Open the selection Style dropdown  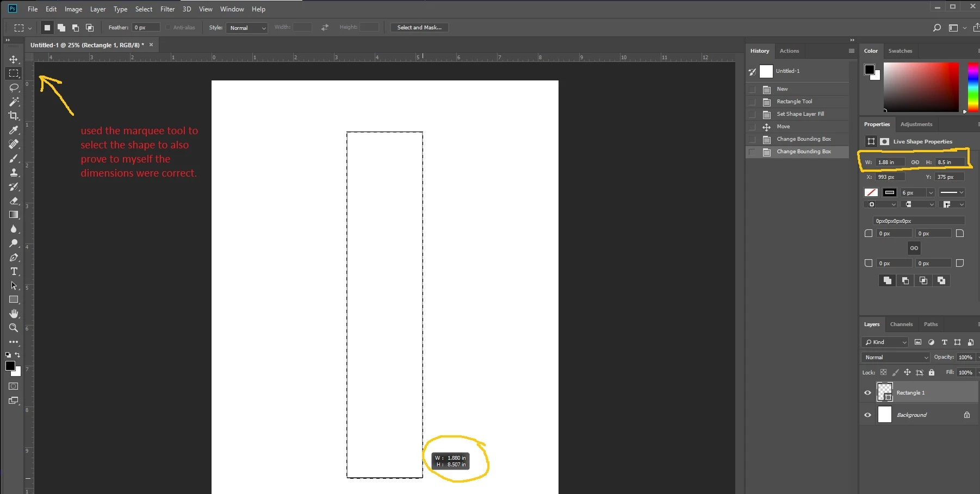pos(247,28)
